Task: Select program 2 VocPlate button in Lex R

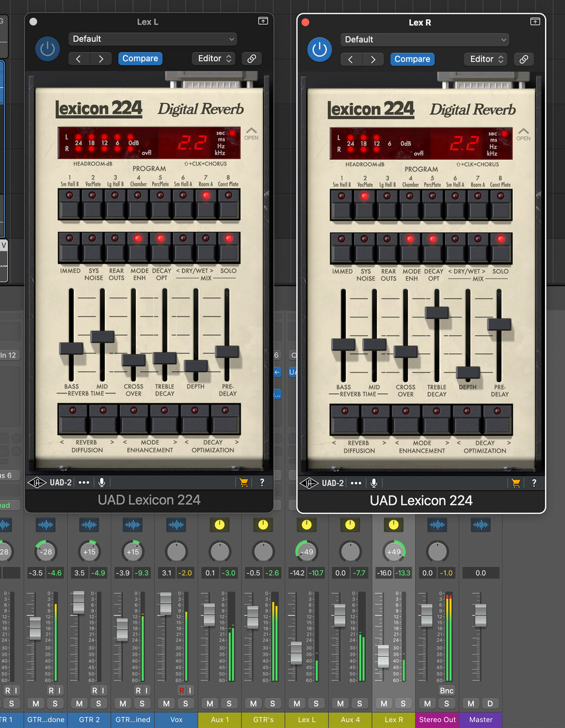Action: tap(364, 204)
